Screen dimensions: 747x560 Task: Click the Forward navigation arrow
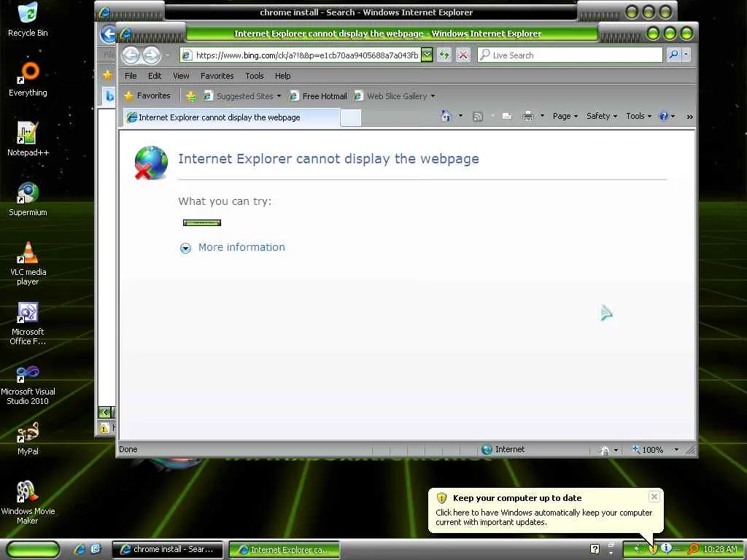pos(152,55)
